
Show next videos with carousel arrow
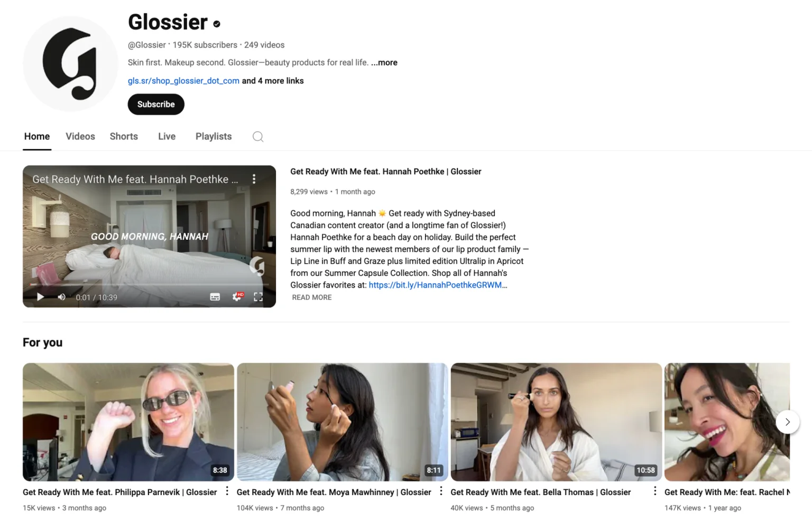(x=788, y=422)
